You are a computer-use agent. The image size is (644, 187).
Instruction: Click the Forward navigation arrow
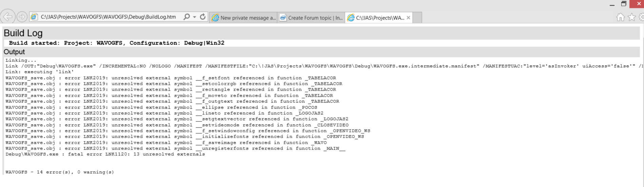(x=22, y=17)
